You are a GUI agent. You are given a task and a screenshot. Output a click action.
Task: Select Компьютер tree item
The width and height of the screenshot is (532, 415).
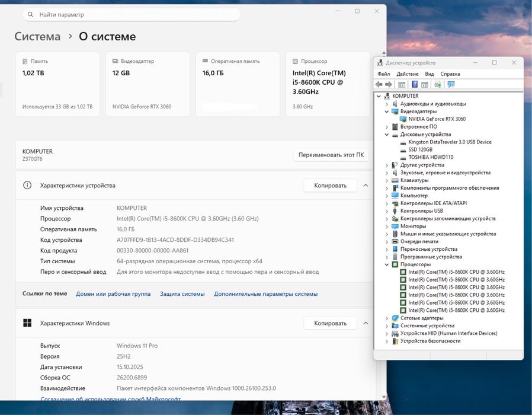click(x=414, y=196)
